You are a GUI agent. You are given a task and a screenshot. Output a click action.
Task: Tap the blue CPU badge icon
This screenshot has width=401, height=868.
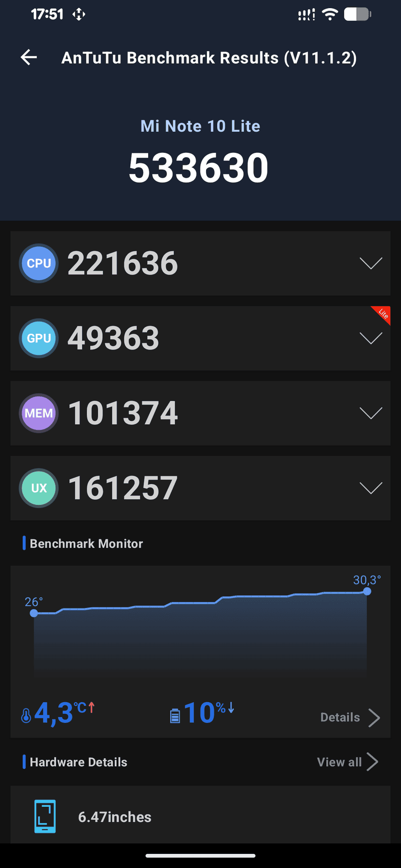tap(39, 263)
